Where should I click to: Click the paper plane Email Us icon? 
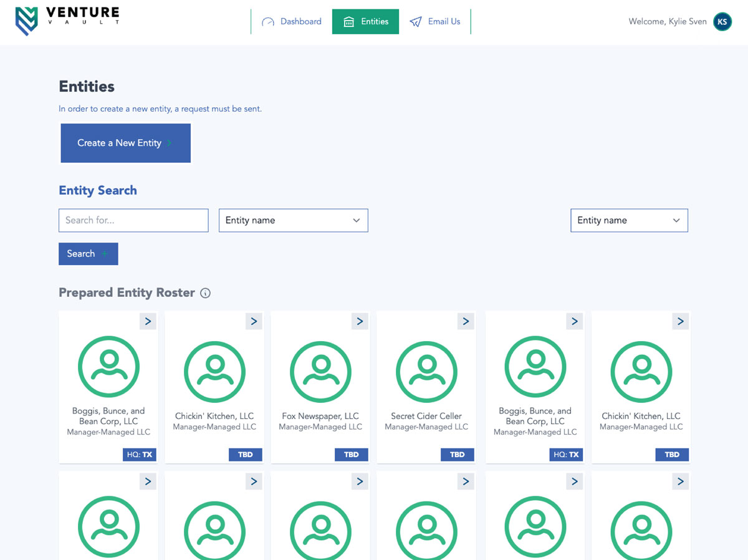[x=416, y=22]
